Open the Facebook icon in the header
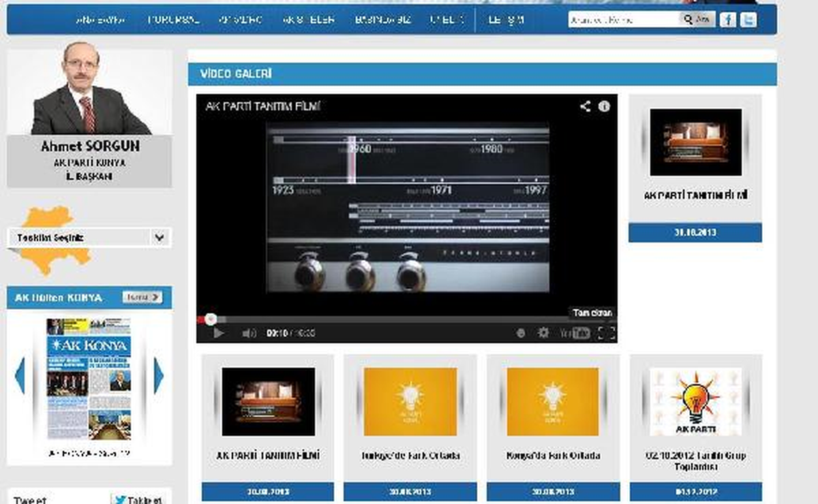This screenshot has width=818, height=504. [x=729, y=20]
